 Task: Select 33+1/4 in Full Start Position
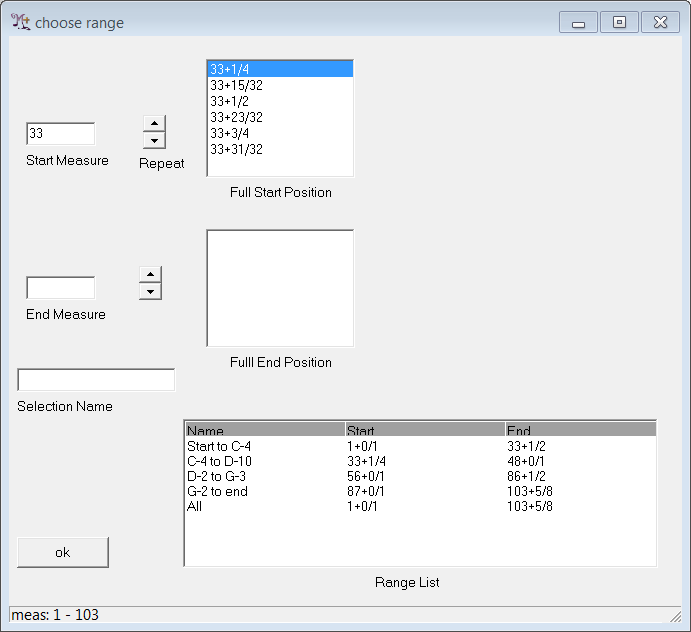click(x=280, y=69)
